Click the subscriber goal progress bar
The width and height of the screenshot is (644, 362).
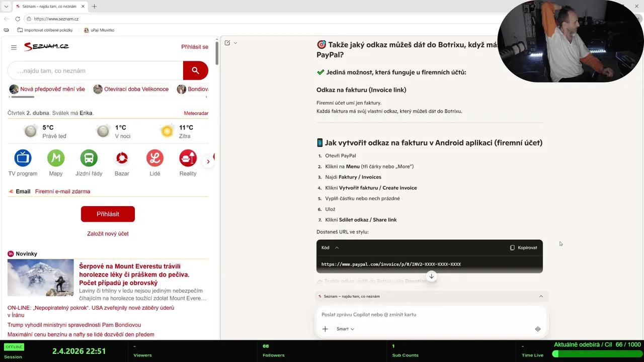click(x=597, y=354)
